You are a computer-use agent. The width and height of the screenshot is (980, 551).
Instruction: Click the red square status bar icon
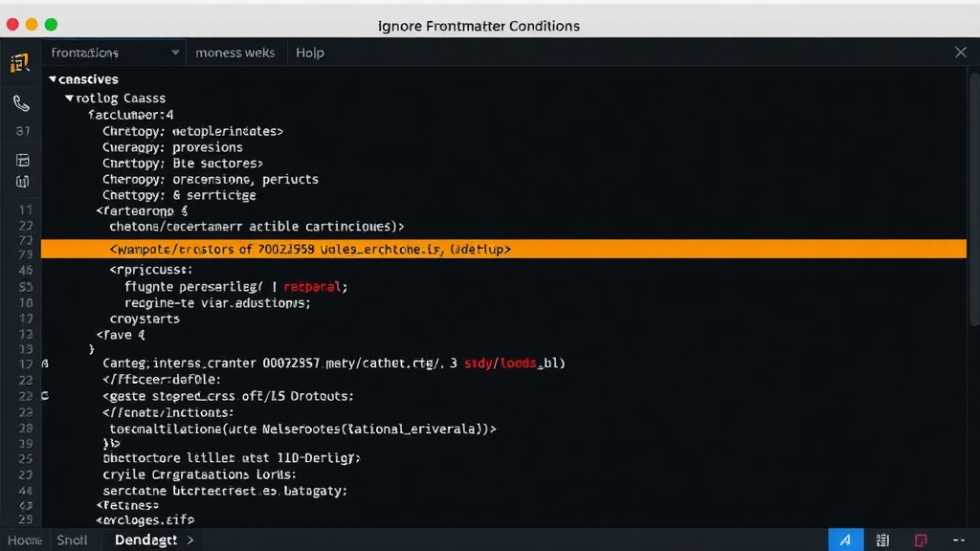pos(921,540)
